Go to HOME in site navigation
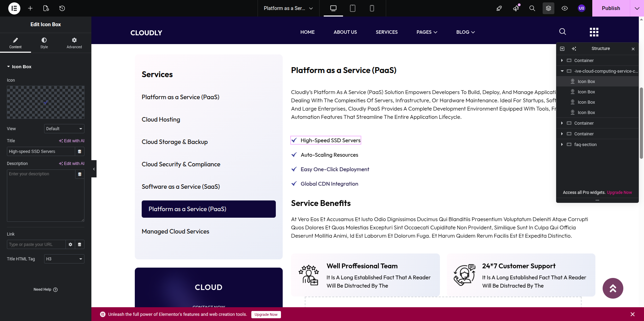This screenshot has width=644, height=321. [308, 32]
